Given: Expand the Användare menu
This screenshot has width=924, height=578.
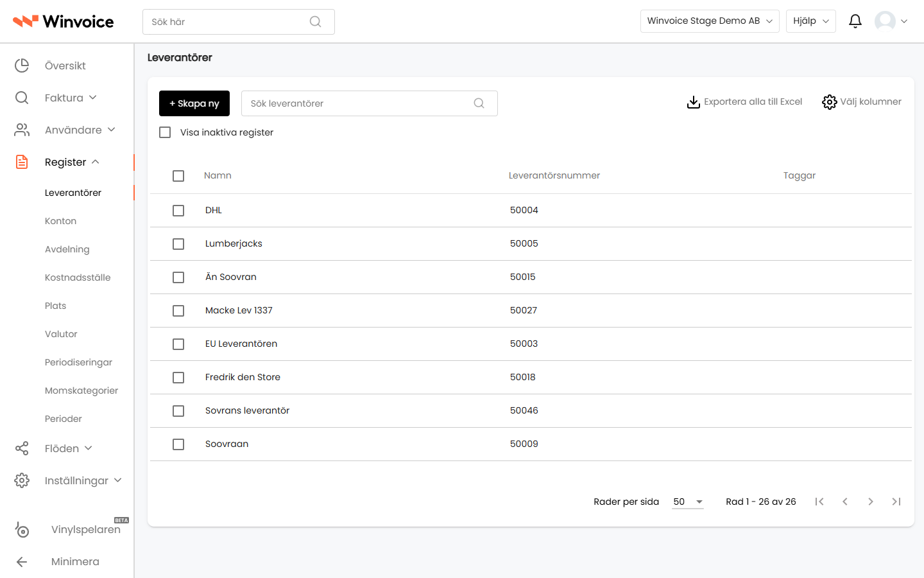Looking at the screenshot, I should (x=80, y=130).
